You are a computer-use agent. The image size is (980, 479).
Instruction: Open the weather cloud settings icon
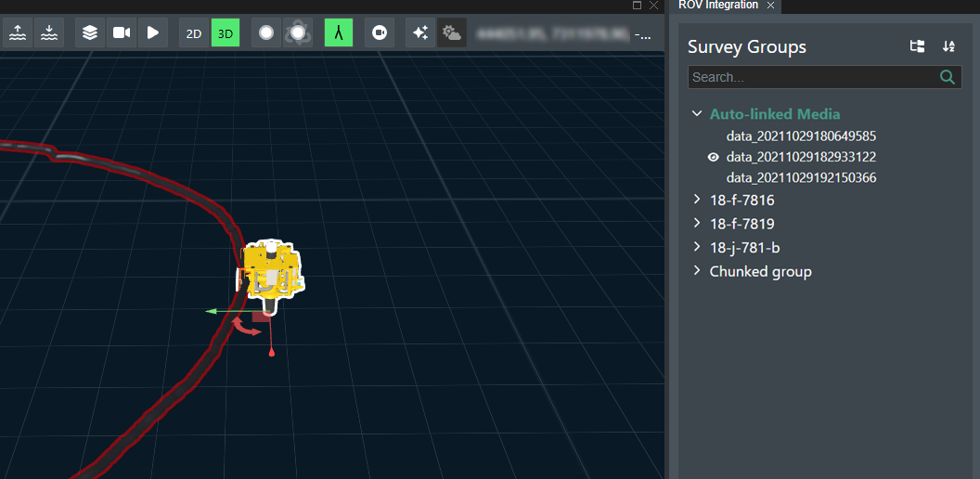point(451,32)
